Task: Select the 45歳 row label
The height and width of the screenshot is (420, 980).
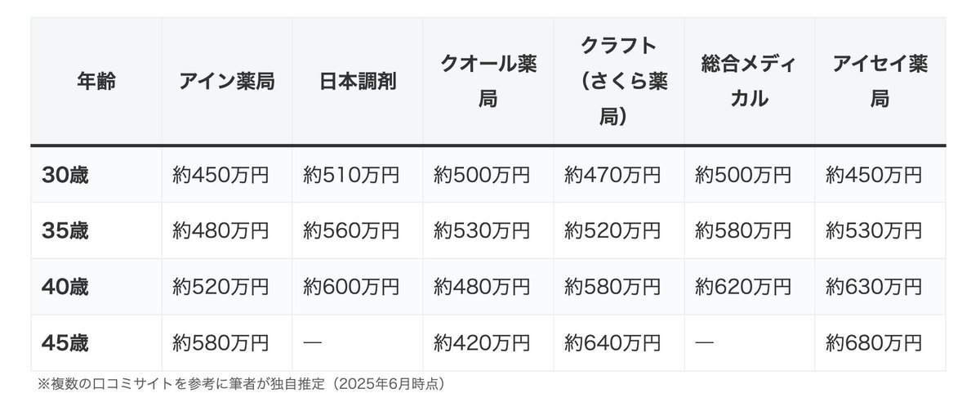Action: coord(65,342)
